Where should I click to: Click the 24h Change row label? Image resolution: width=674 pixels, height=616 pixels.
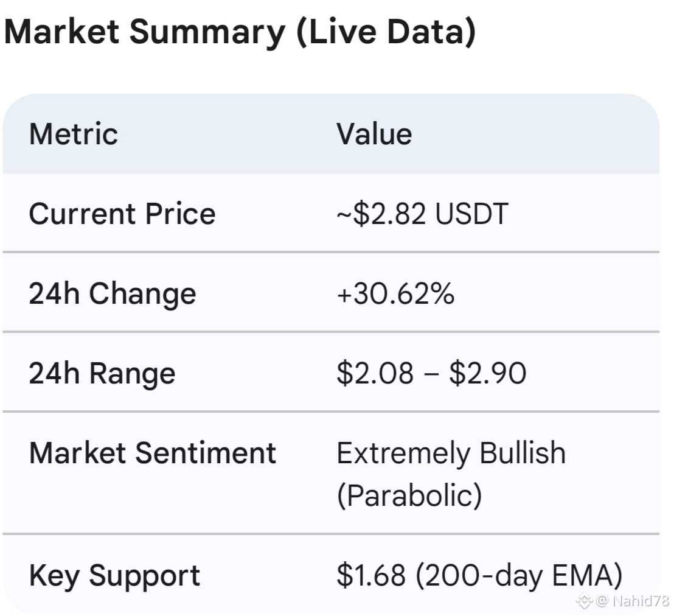[x=113, y=294]
